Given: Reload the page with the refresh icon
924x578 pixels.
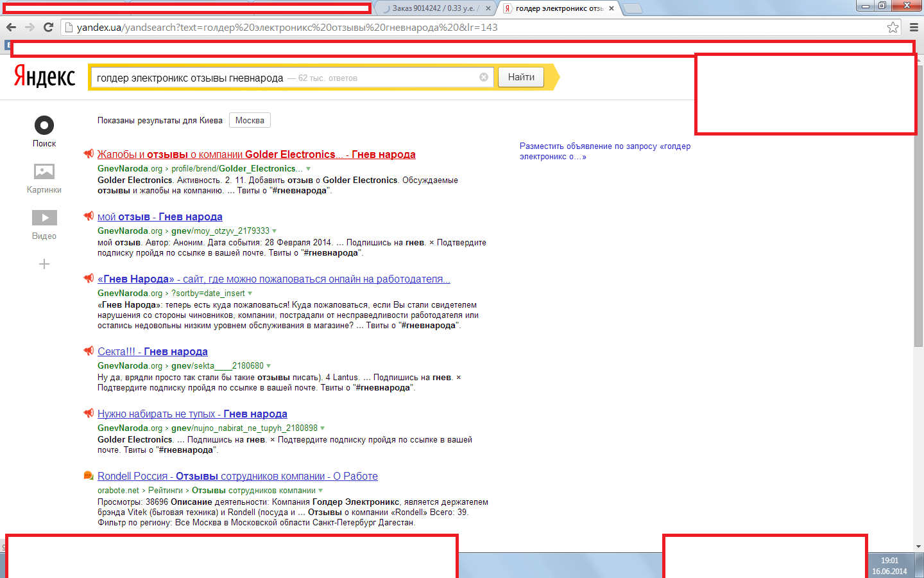Looking at the screenshot, I should [x=48, y=27].
